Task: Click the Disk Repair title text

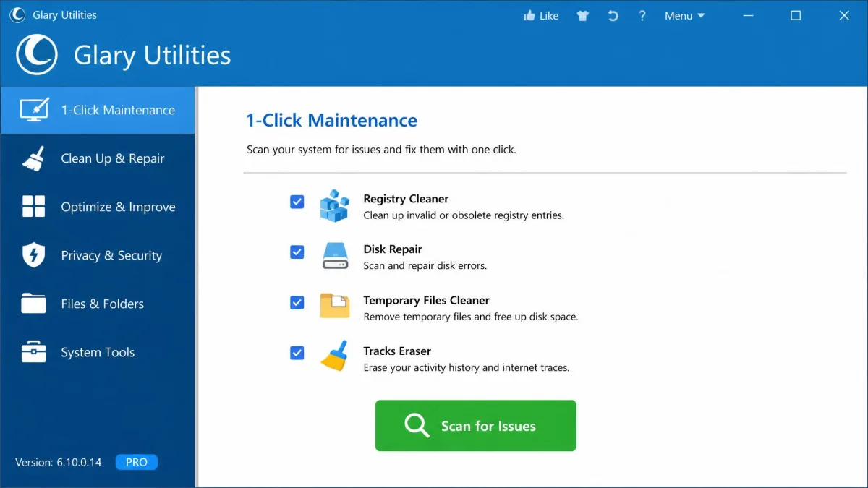Action: point(393,249)
